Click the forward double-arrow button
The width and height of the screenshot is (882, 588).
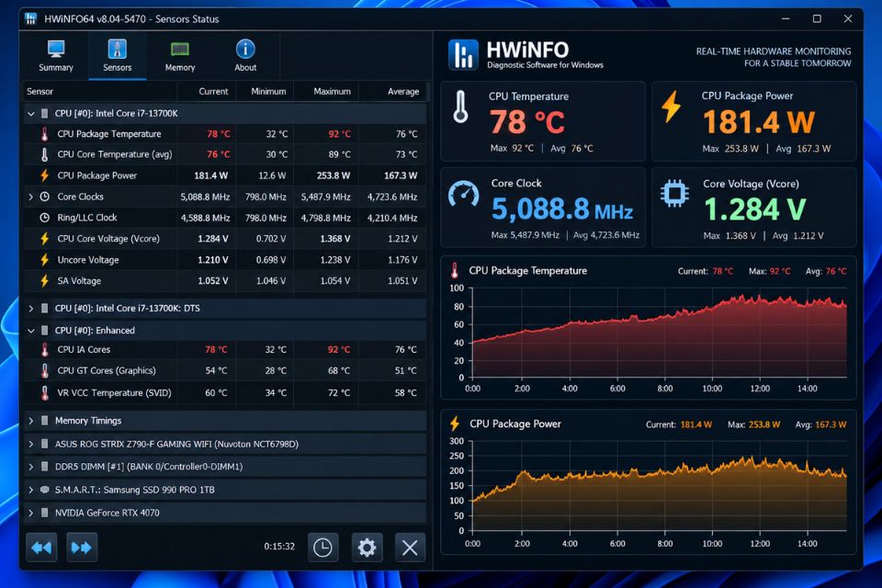pos(82,547)
